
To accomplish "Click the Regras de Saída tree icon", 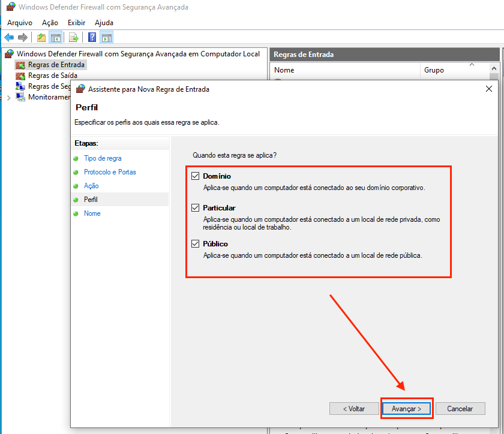I will (20, 76).
